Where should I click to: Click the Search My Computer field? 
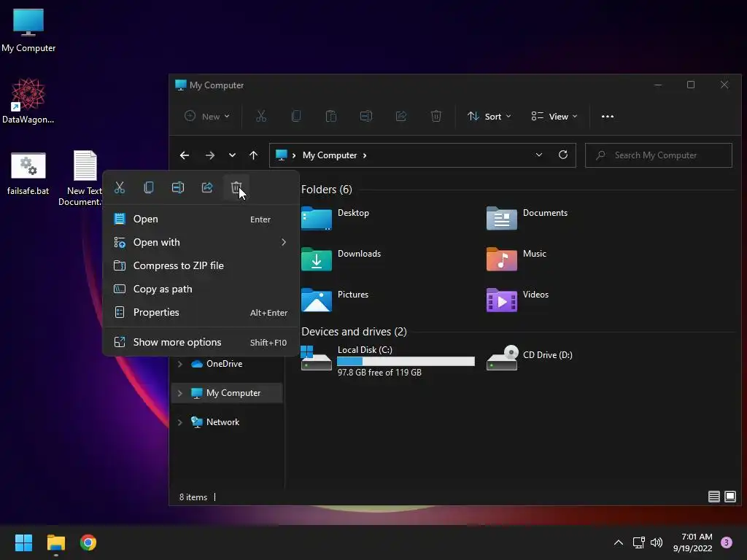(x=659, y=155)
